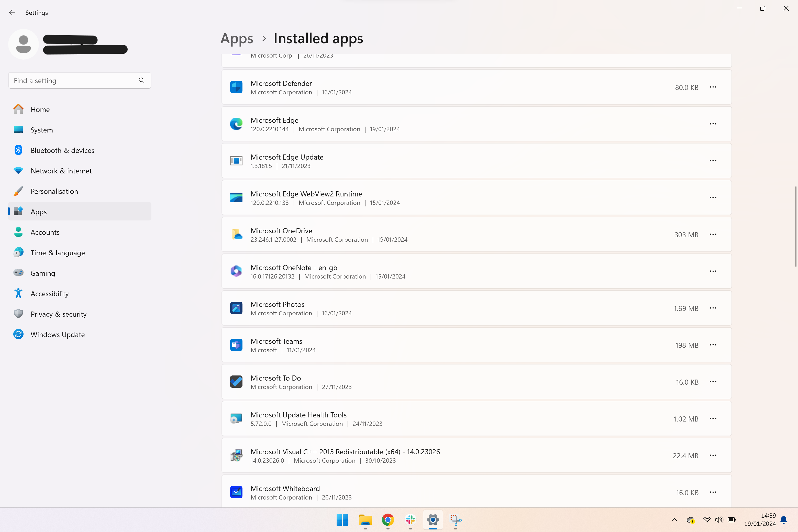Open more options for Microsoft Edge Update

pyautogui.click(x=713, y=161)
